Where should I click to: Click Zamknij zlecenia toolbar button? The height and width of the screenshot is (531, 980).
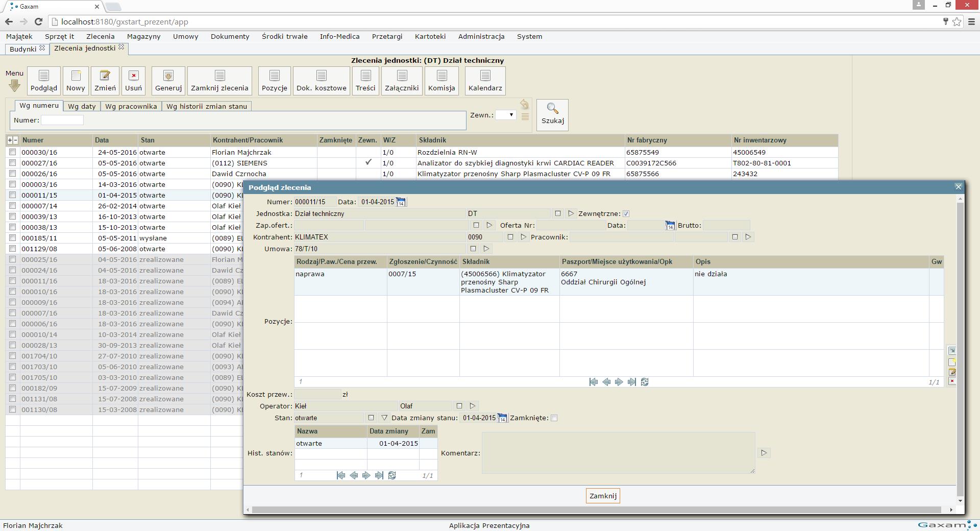pyautogui.click(x=219, y=81)
